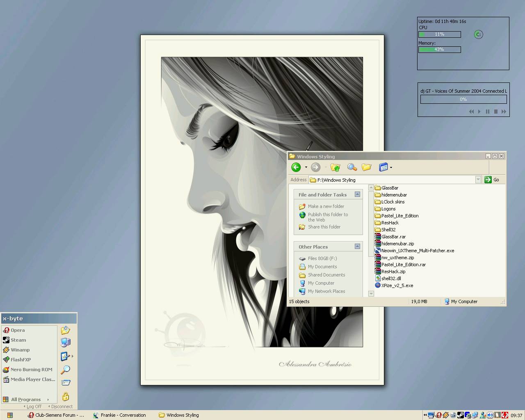Go up one folder level
Screen dimensions: 525x420
pyautogui.click(x=335, y=167)
